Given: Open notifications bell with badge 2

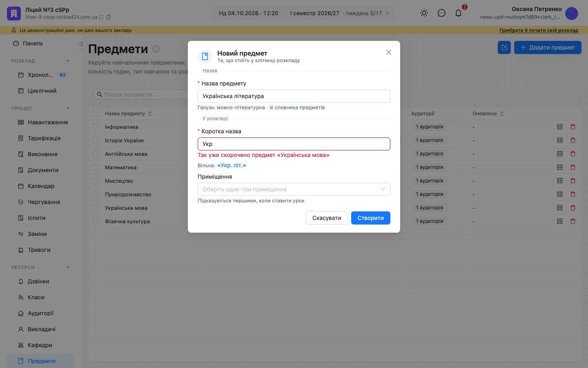Looking at the screenshot, I should [459, 13].
